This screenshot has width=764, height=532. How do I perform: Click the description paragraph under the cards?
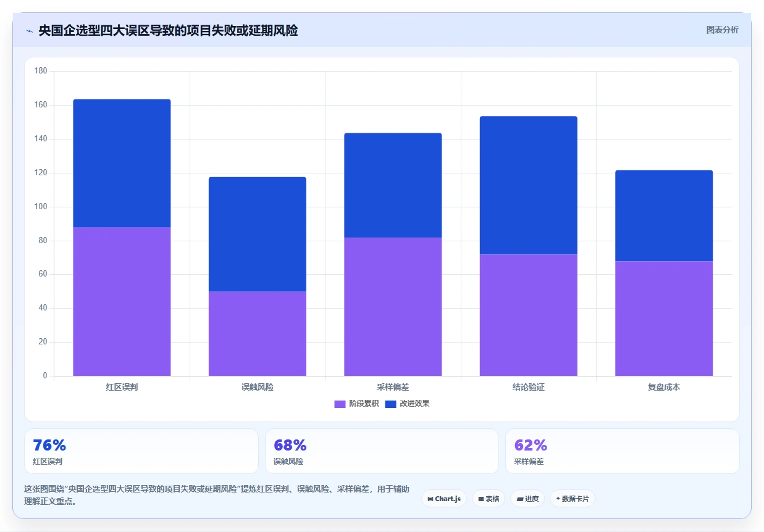point(216,495)
